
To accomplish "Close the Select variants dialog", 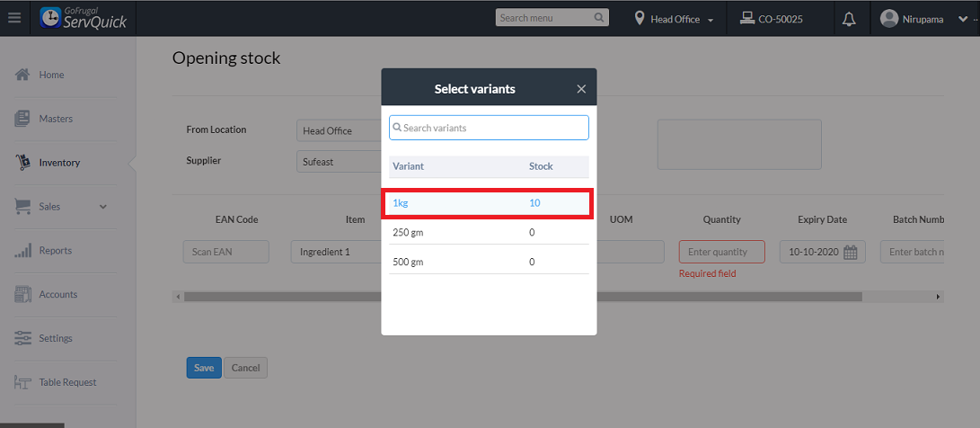I will click(581, 89).
